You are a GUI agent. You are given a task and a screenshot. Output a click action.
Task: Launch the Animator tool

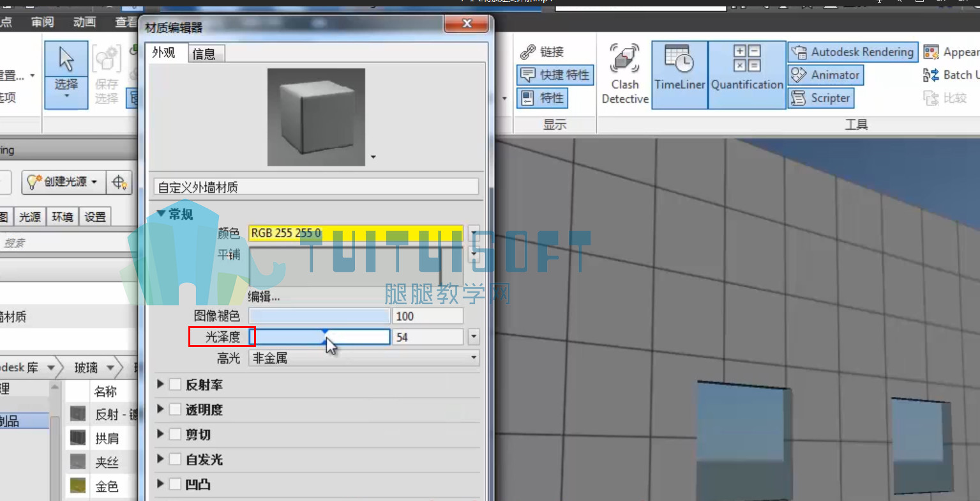826,75
